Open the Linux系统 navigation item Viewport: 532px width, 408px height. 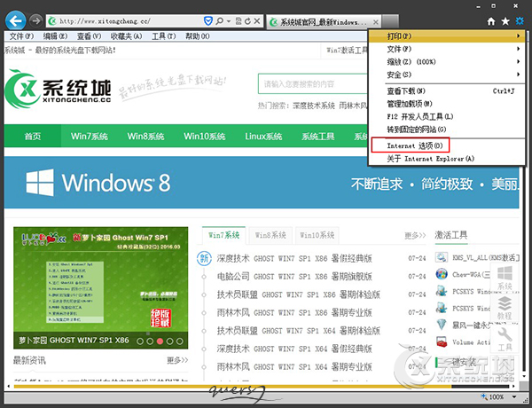[x=263, y=136]
